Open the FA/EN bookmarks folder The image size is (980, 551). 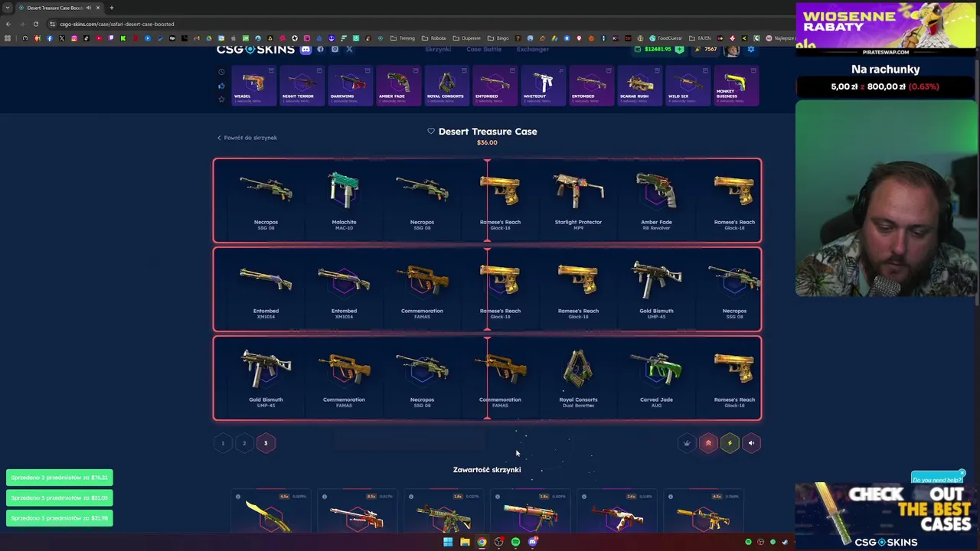click(x=701, y=38)
